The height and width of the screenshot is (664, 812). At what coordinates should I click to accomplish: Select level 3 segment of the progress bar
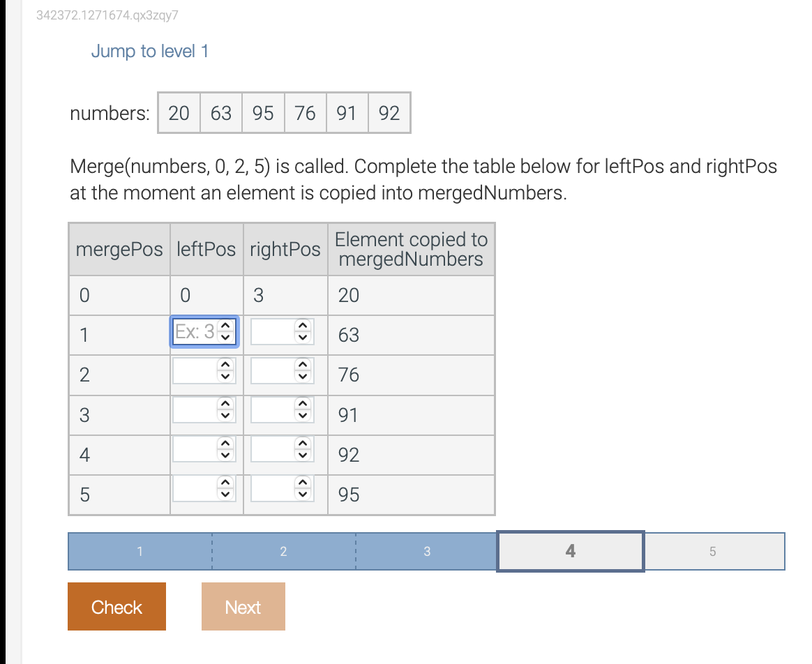tap(426, 551)
